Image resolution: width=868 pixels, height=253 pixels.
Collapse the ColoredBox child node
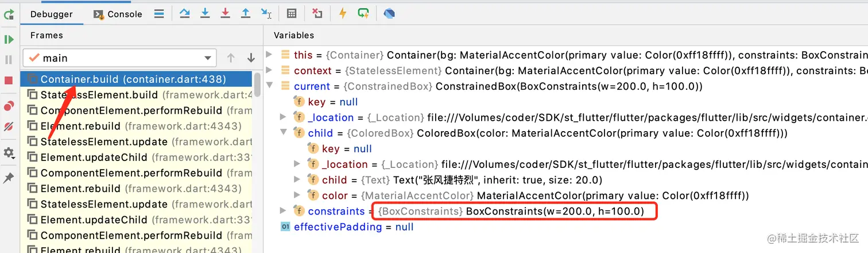[x=283, y=133]
